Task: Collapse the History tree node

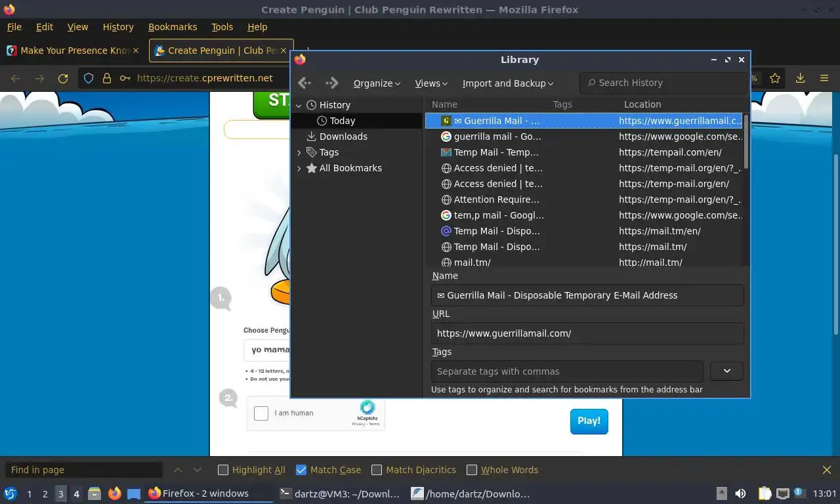Action: pos(299,105)
